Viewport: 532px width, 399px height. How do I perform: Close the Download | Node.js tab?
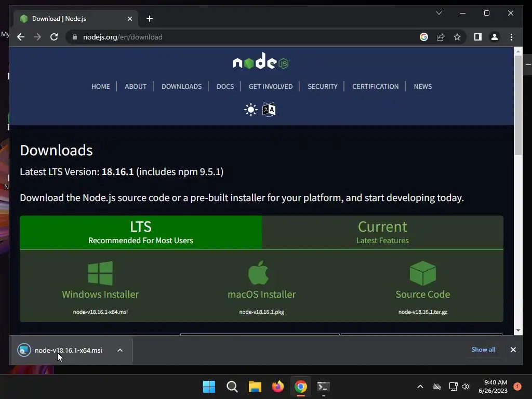129,19
